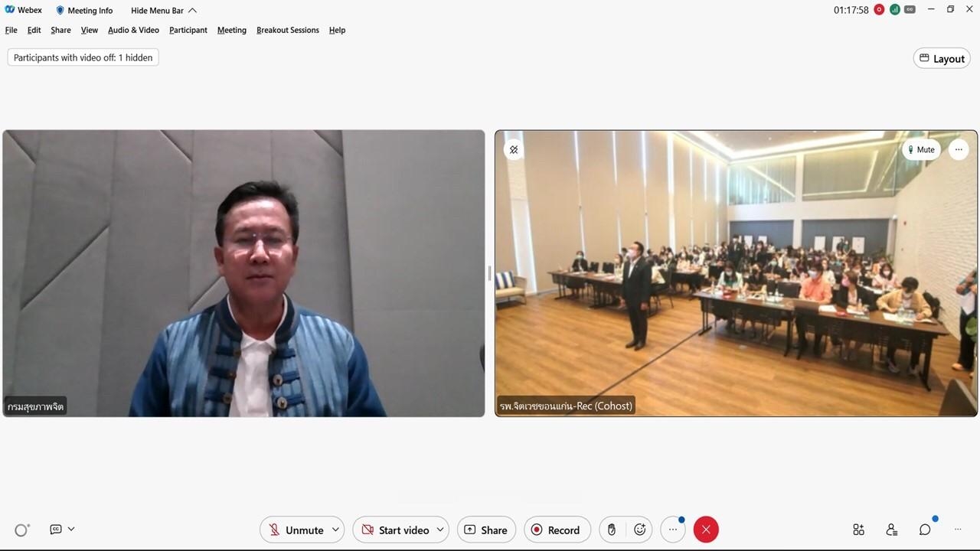Click the Record button
The image size is (980, 551).
point(556,530)
